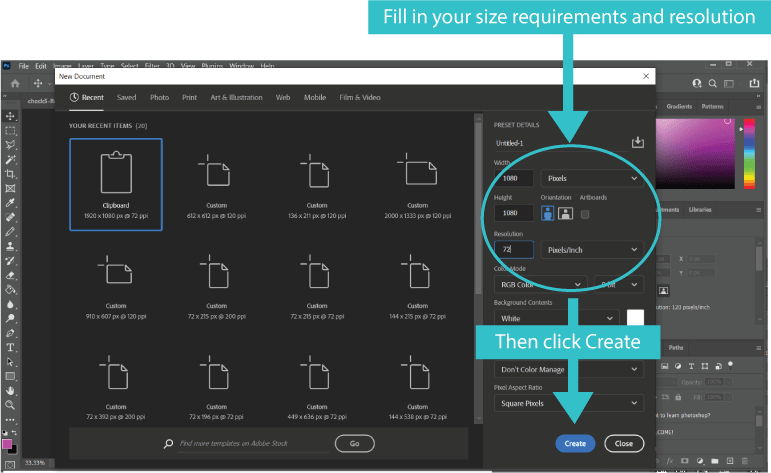Image resolution: width=771 pixels, height=473 pixels.
Task: Click the Home icon in options bar
Action: click(x=15, y=83)
